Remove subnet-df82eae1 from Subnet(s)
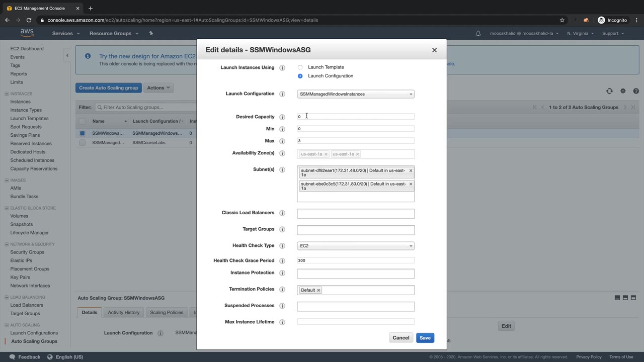Image resolution: width=644 pixels, height=362 pixels. coord(411,170)
